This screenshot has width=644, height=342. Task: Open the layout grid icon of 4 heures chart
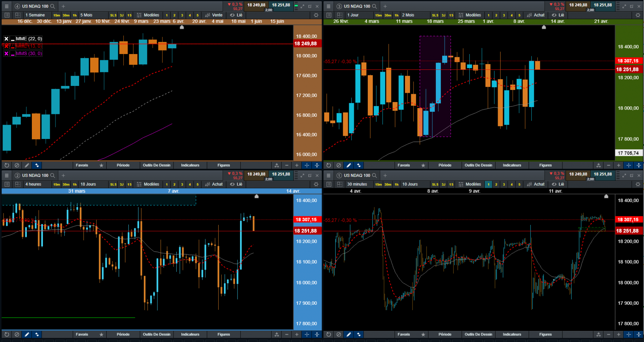tap(18, 184)
